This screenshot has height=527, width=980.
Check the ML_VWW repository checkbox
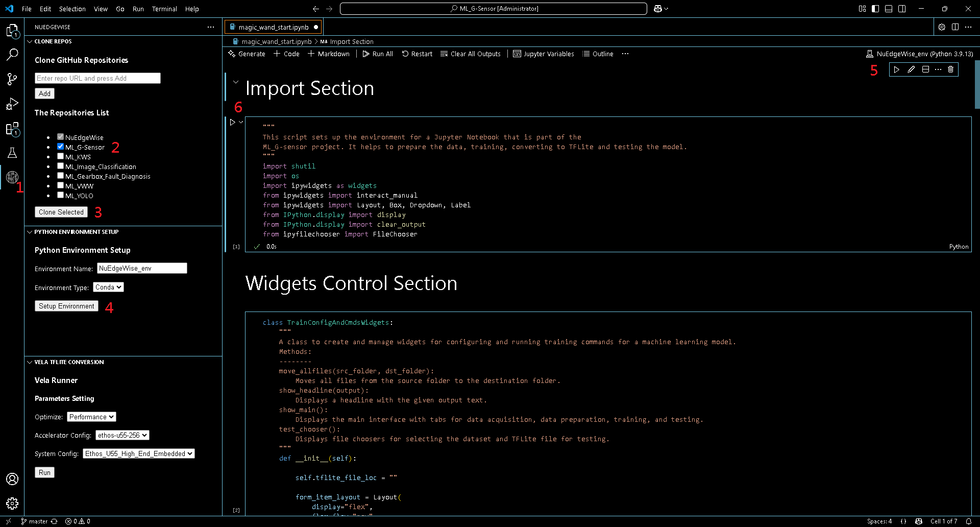pyautogui.click(x=60, y=185)
